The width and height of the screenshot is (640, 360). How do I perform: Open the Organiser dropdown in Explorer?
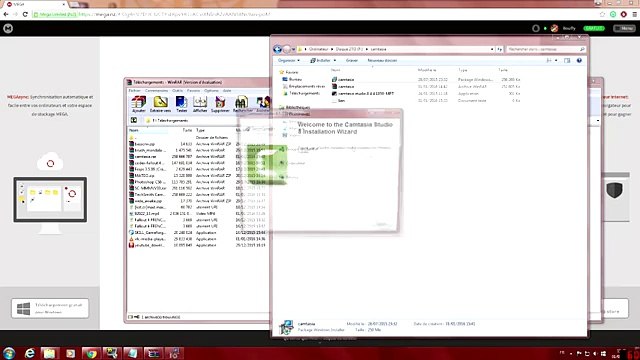coord(289,60)
